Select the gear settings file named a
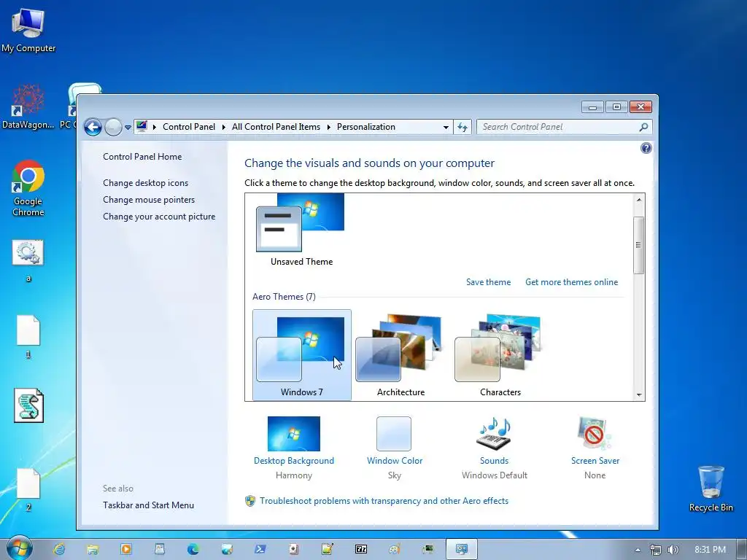The width and height of the screenshot is (747, 560). pyautogui.click(x=28, y=260)
